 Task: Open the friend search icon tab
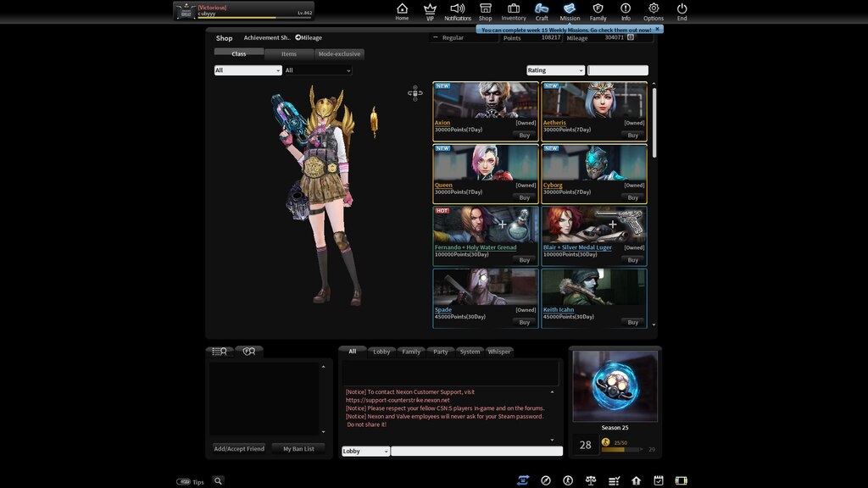[249, 352]
